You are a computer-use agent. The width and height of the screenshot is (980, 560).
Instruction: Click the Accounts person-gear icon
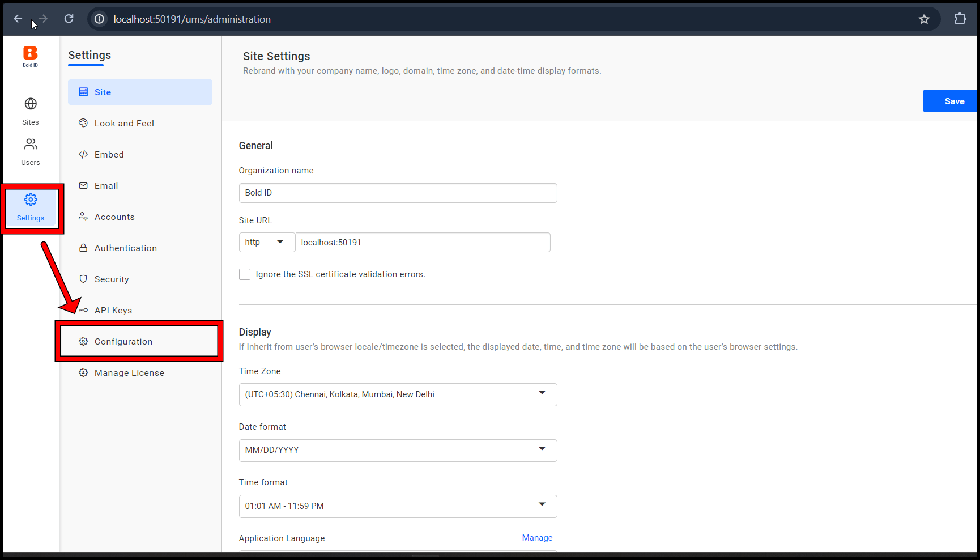coord(83,217)
